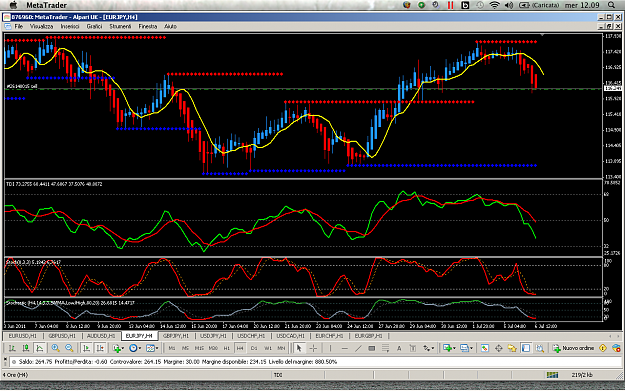625x391 pixels.
Task: Open the Apple menu
Action: tap(13, 5)
